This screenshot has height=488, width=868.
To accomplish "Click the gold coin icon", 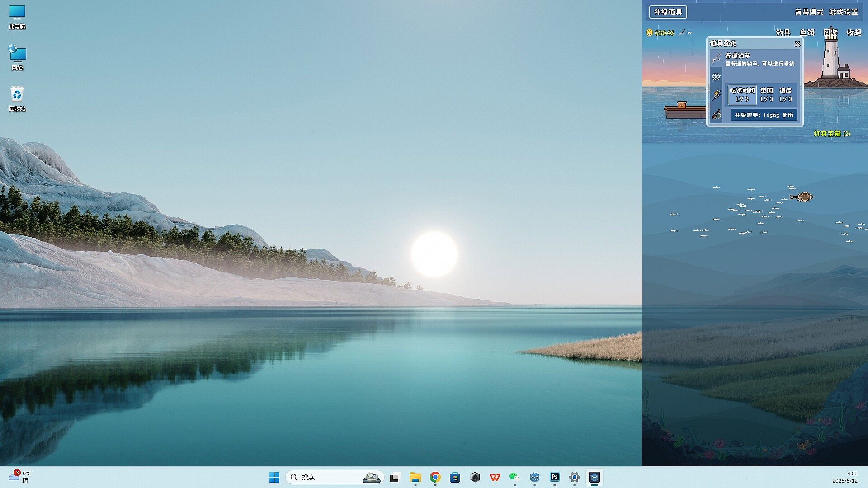I will point(650,33).
